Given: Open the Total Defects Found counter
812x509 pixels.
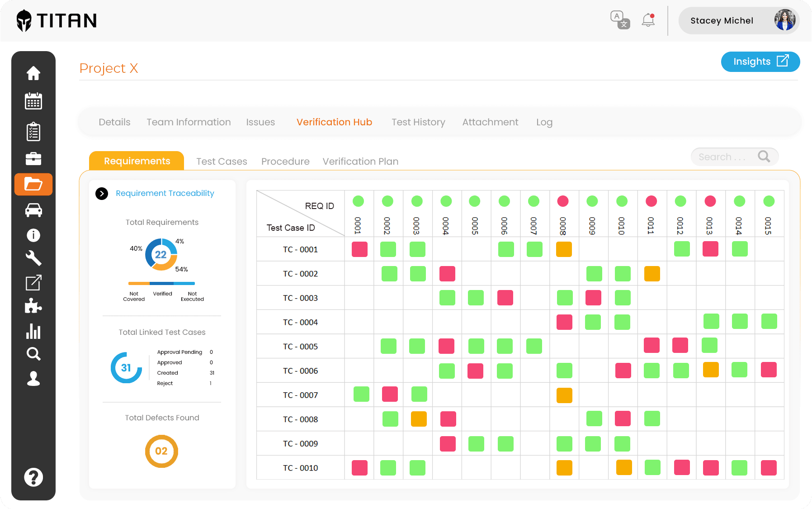Looking at the screenshot, I should 161,451.
